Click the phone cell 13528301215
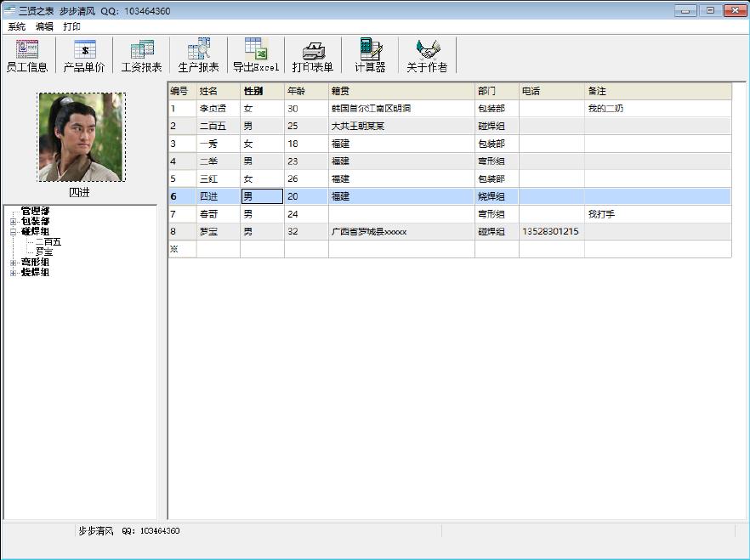Image resolution: width=750 pixels, height=560 pixels. coord(550,232)
